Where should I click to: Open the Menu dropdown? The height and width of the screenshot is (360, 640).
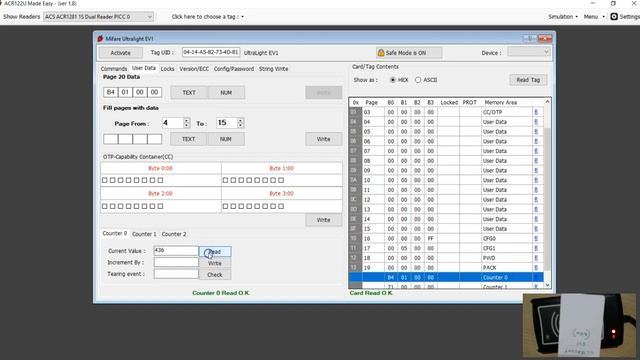594,16
